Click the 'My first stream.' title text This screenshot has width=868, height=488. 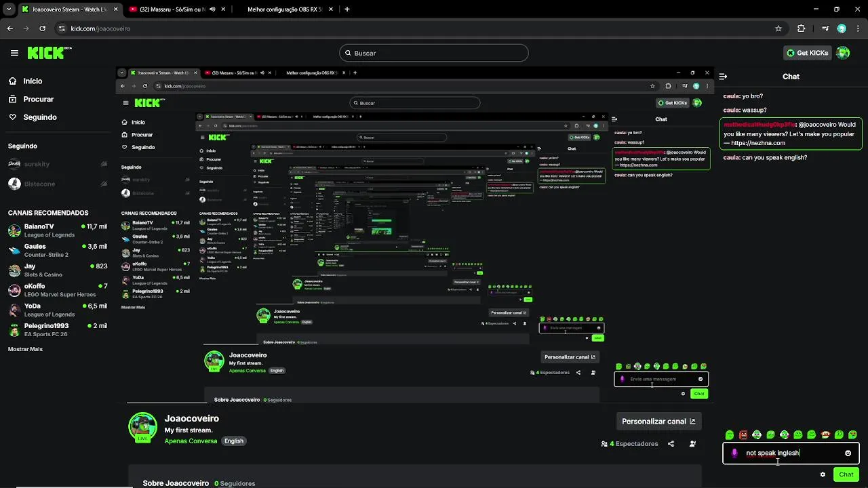coord(189,430)
